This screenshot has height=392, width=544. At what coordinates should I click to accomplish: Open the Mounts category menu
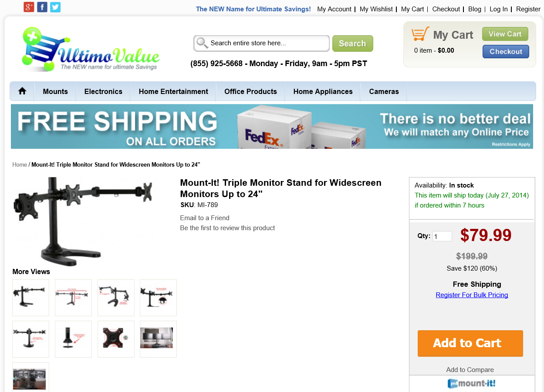tap(55, 91)
